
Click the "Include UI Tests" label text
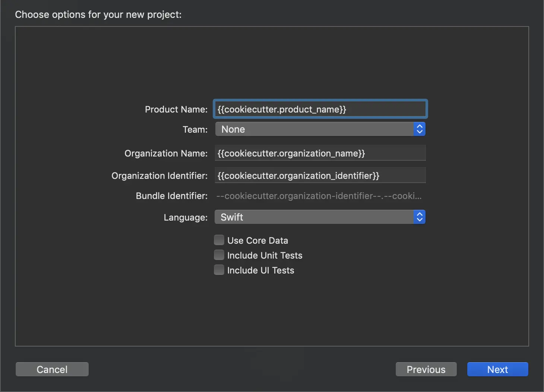(x=260, y=271)
